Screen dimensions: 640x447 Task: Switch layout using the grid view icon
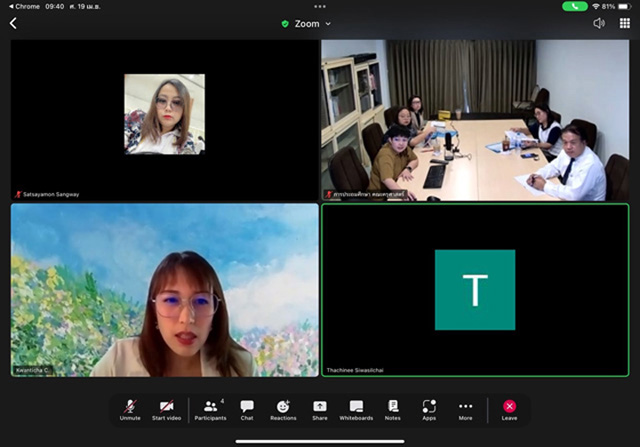[x=625, y=23]
